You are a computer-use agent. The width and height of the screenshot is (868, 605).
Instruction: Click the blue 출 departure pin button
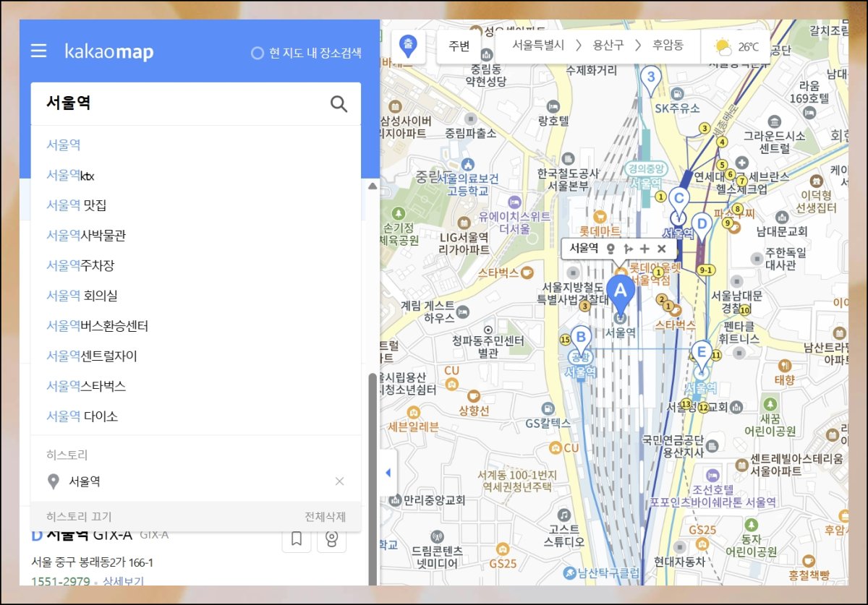[409, 47]
